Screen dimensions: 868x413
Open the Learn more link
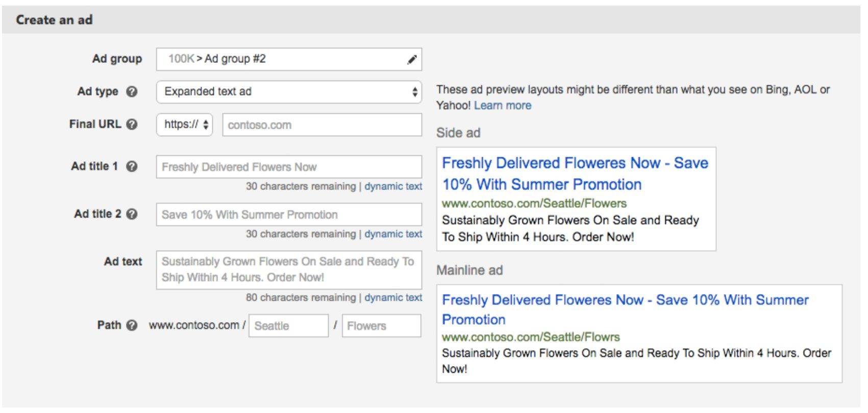tap(503, 106)
